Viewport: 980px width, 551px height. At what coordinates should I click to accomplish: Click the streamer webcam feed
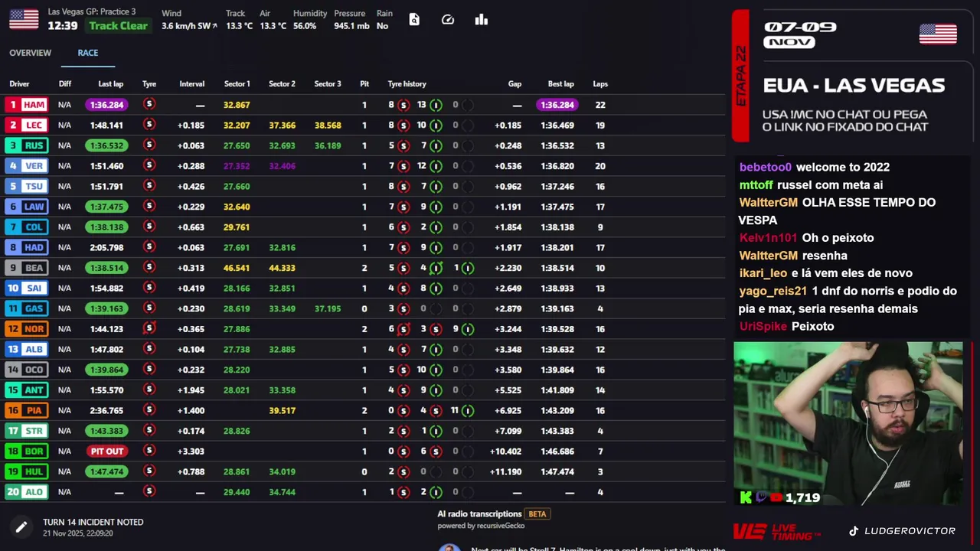(848, 423)
